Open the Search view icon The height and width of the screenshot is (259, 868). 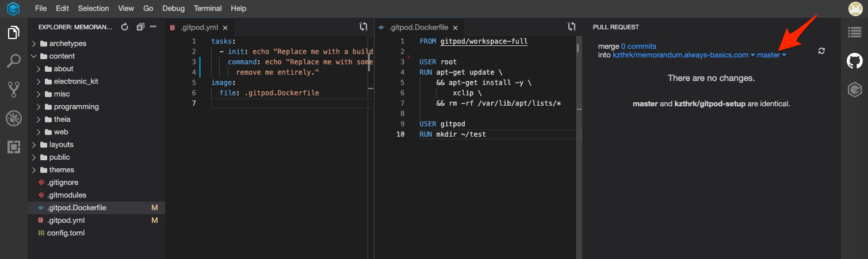[x=14, y=61]
